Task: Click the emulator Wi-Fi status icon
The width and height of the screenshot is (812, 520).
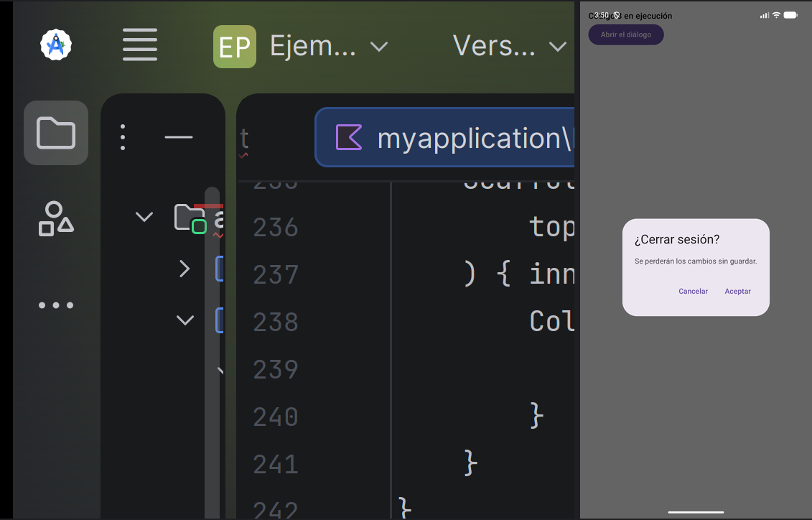Action: (x=776, y=15)
